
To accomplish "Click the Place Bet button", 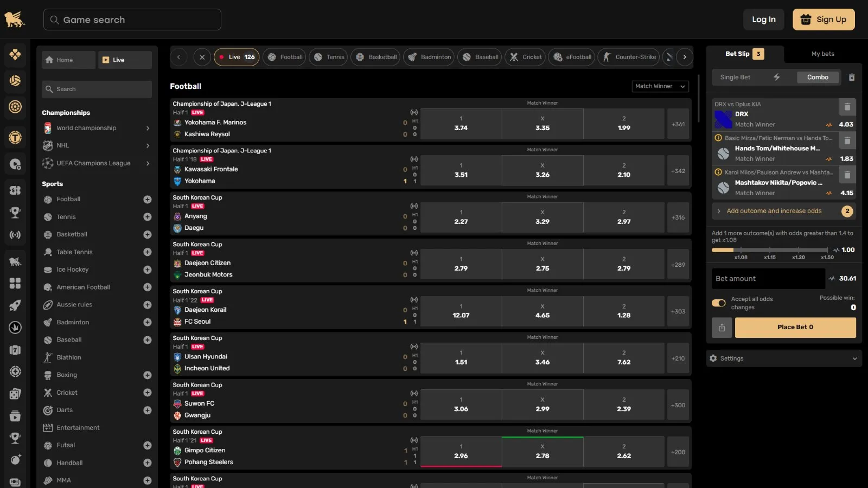I will click(x=795, y=328).
